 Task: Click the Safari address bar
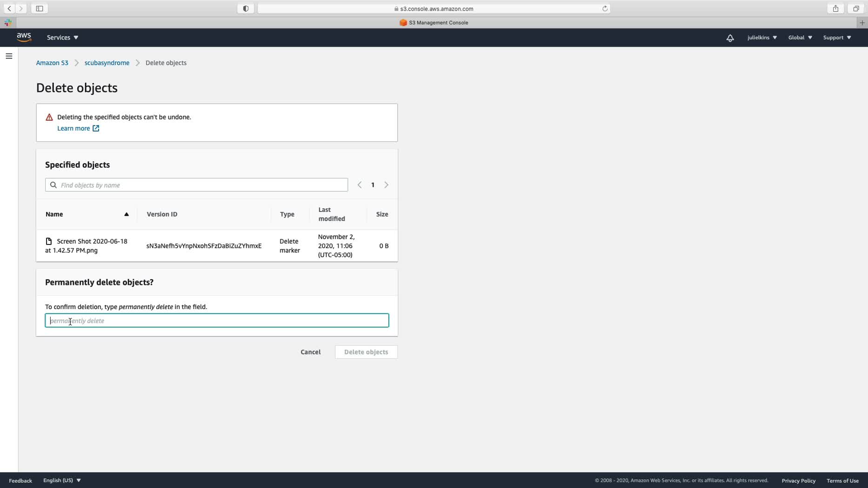coord(434,8)
